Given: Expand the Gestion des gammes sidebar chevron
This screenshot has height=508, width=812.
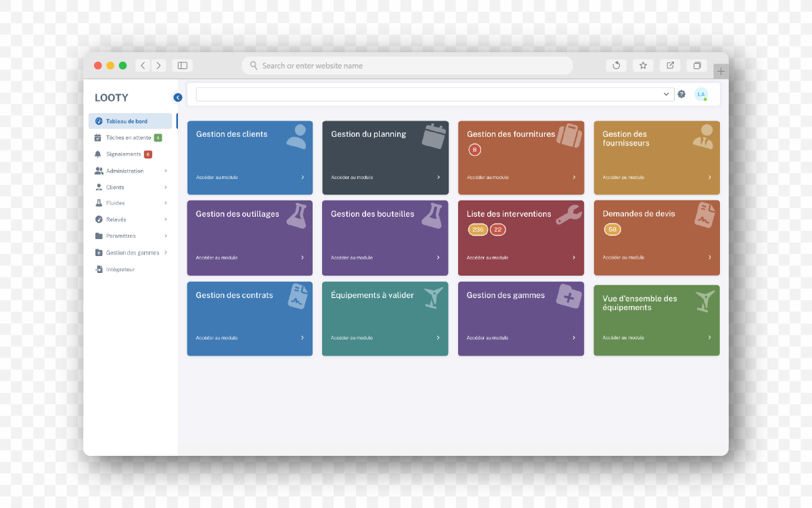Looking at the screenshot, I should pyautogui.click(x=166, y=253).
